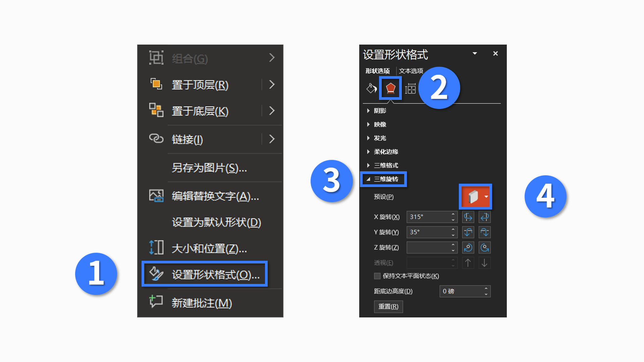Screen dimensions: 644x362
Task: Enable the 保持文本平面状态 checkbox
Action: point(377,276)
